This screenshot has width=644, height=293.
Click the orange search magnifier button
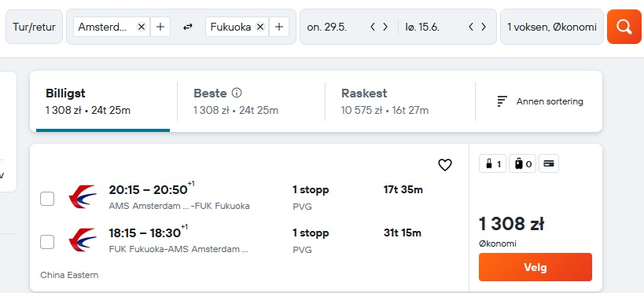click(624, 27)
